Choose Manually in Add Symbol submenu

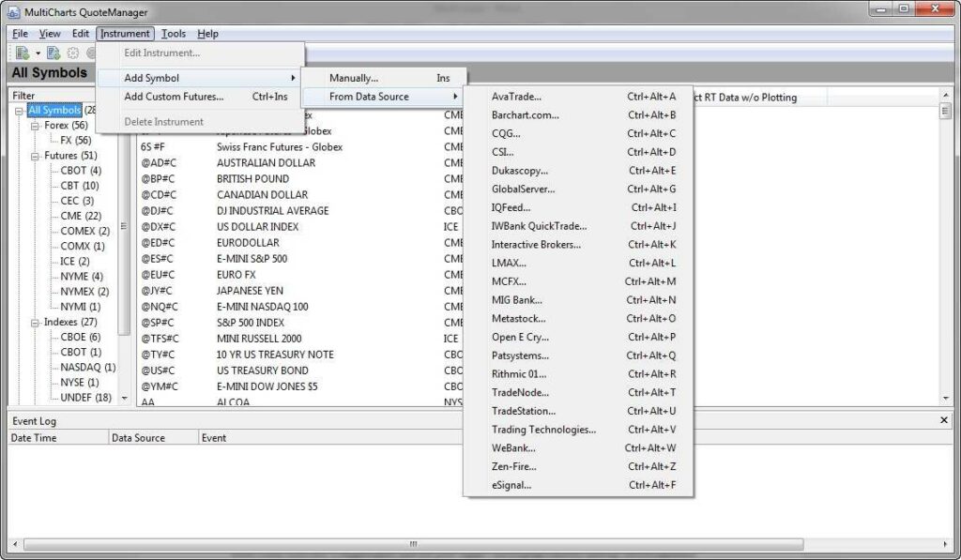(354, 78)
